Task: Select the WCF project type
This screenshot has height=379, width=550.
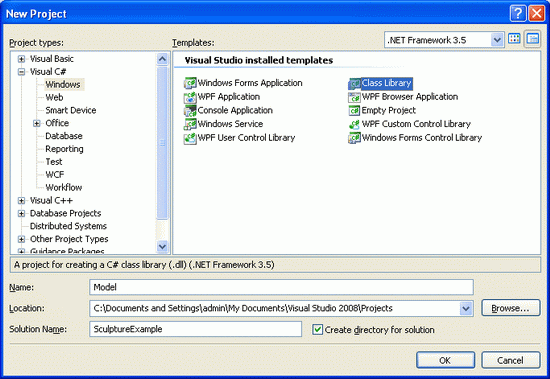Action: pyautogui.click(x=55, y=175)
